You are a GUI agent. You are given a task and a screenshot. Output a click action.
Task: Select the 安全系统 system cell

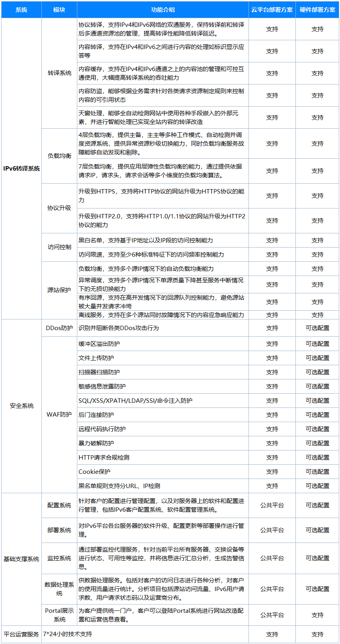point(21,406)
